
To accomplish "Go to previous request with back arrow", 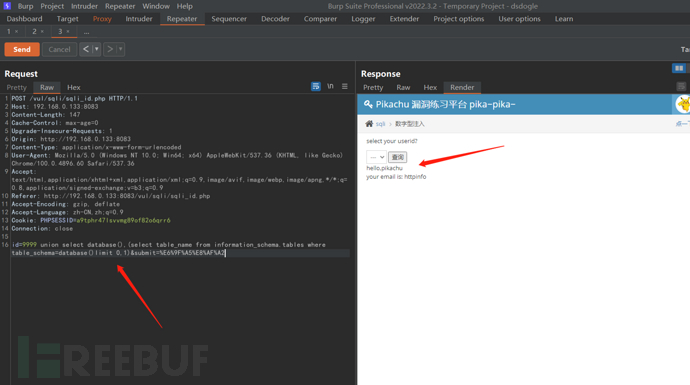I will pyautogui.click(x=86, y=49).
